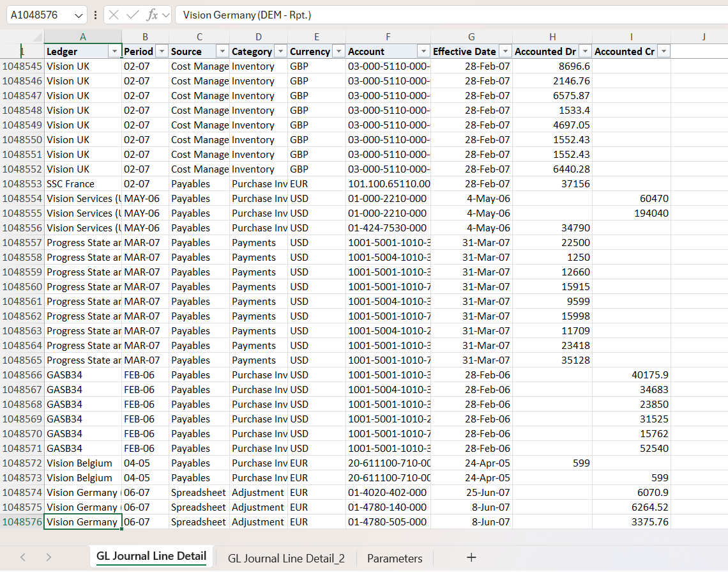Click the account cell 101.100.65110.00

coord(388,184)
